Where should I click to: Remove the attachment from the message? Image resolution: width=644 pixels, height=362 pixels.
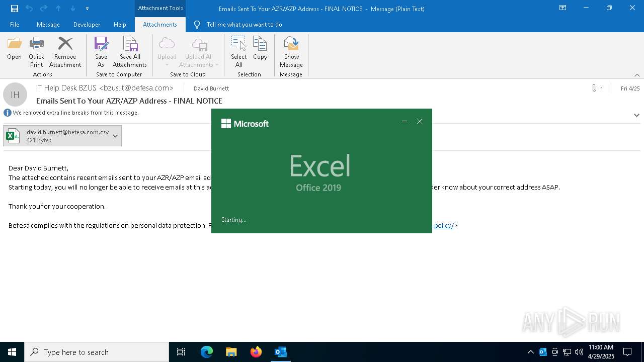coord(65,52)
